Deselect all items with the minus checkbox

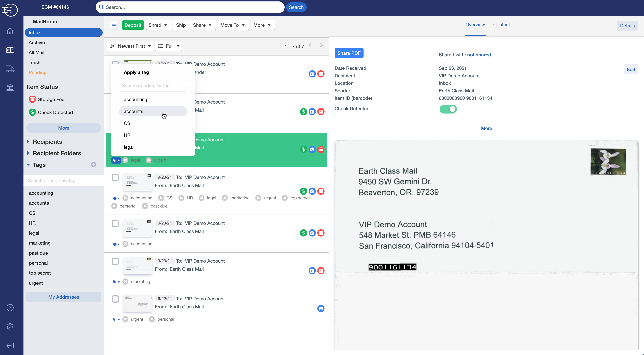114,25
